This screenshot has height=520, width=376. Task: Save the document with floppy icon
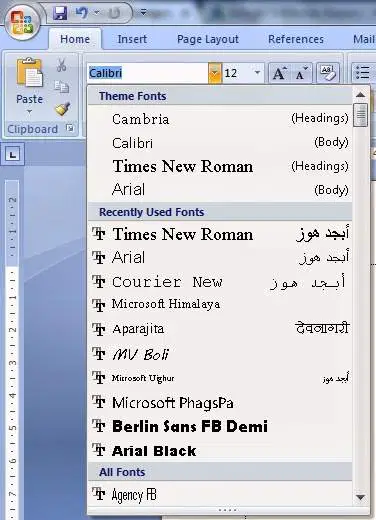coord(60,13)
